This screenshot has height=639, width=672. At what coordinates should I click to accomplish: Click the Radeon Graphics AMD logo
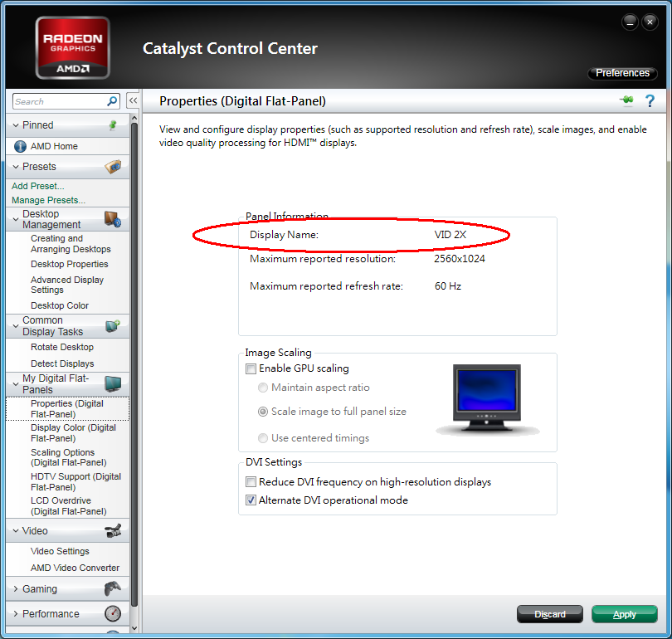72,48
